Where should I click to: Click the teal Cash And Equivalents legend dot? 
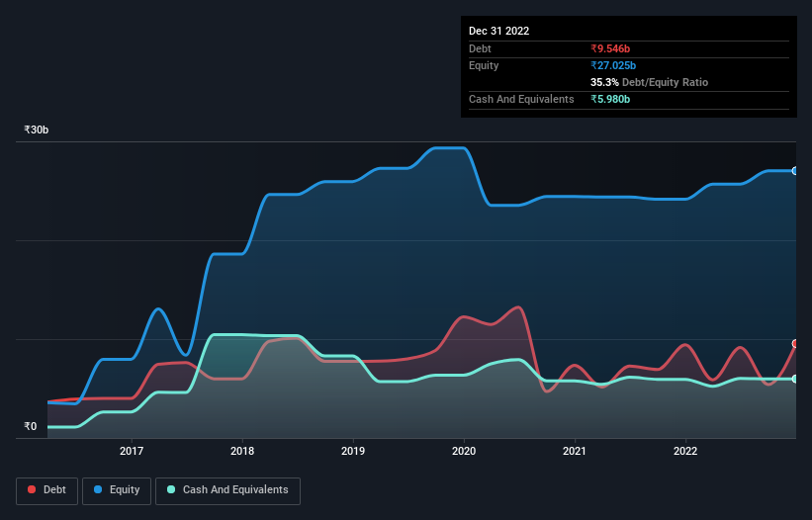coord(171,489)
